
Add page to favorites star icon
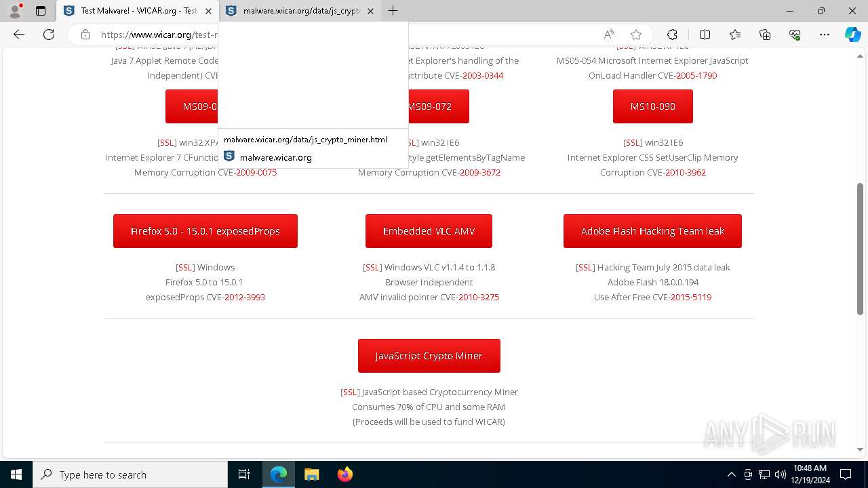tap(635, 35)
